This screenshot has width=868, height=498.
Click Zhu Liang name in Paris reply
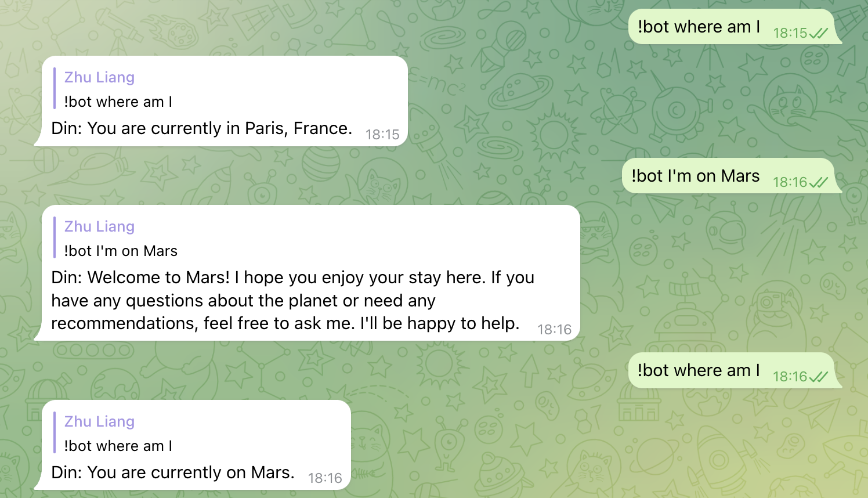coord(99,77)
